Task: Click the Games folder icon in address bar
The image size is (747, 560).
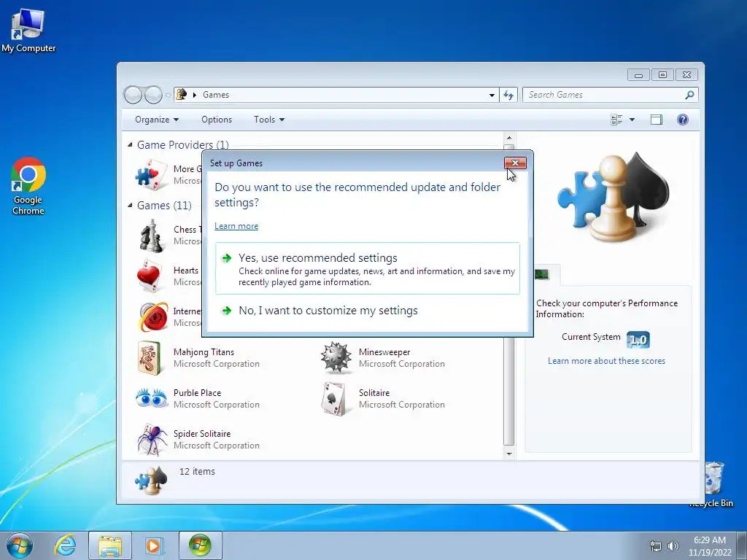Action: pyautogui.click(x=181, y=94)
